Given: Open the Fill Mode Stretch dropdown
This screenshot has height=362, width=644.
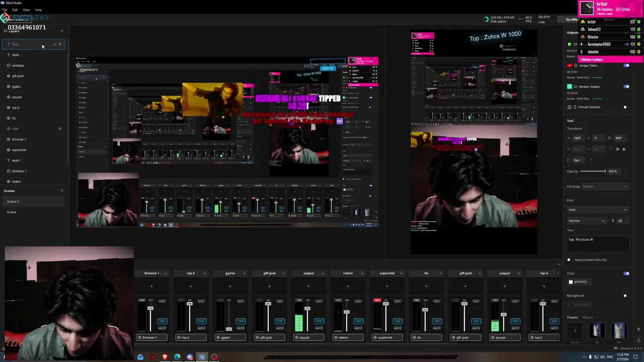Looking at the screenshot, I should point(605,187).
